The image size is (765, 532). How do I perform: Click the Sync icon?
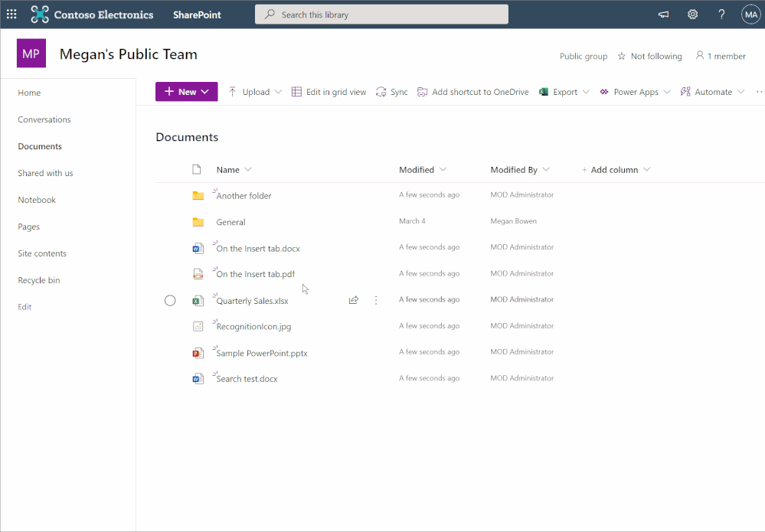381,92
